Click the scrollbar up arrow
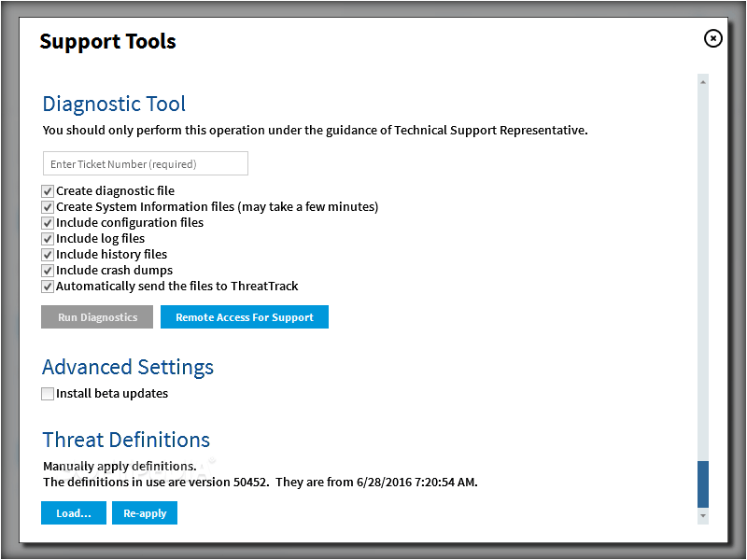The image size is (747, 560). [703, 82]
